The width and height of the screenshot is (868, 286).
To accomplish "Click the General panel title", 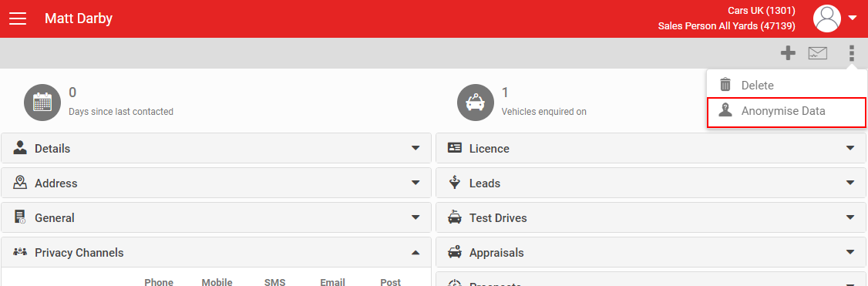I will (55, 218).
